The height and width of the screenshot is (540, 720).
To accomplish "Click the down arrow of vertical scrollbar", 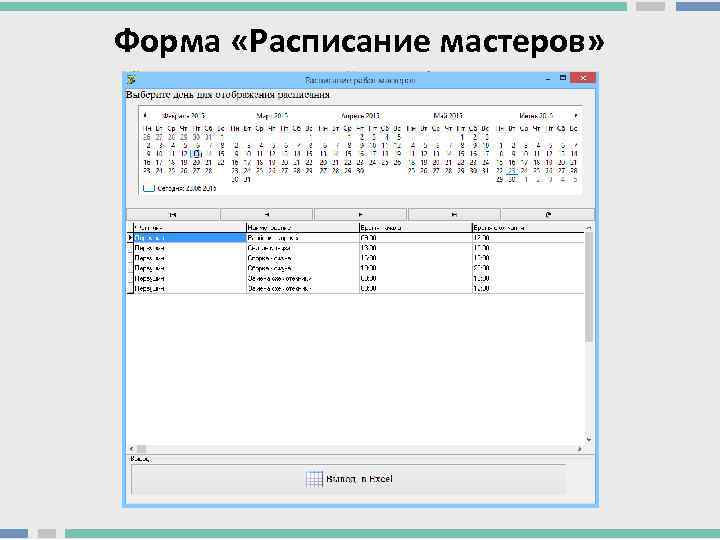I will (589, 440).
